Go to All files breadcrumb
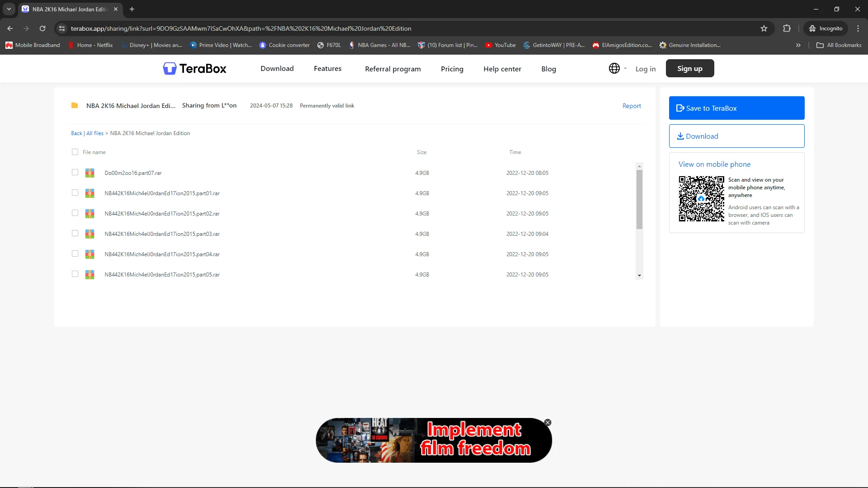Screen dimensions: 868x488 95,133
